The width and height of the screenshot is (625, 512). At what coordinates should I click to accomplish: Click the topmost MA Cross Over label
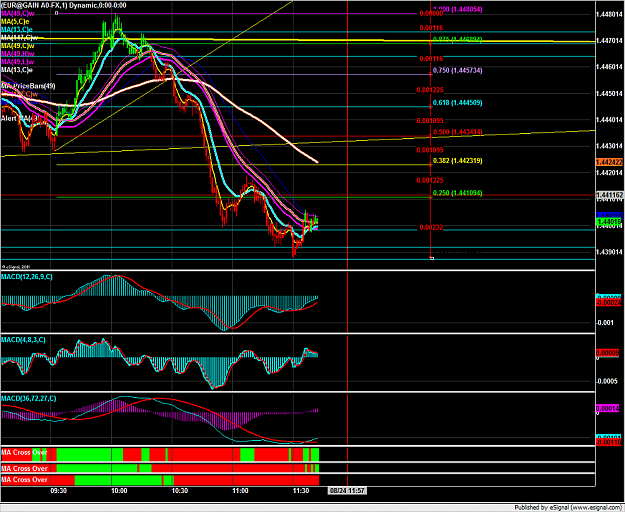[x=24, y=452]
